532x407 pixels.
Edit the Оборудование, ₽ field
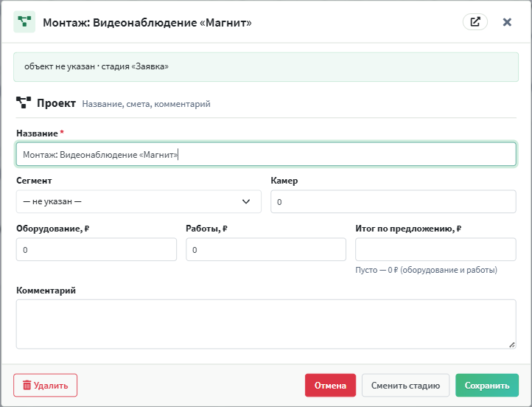(97, 249)
